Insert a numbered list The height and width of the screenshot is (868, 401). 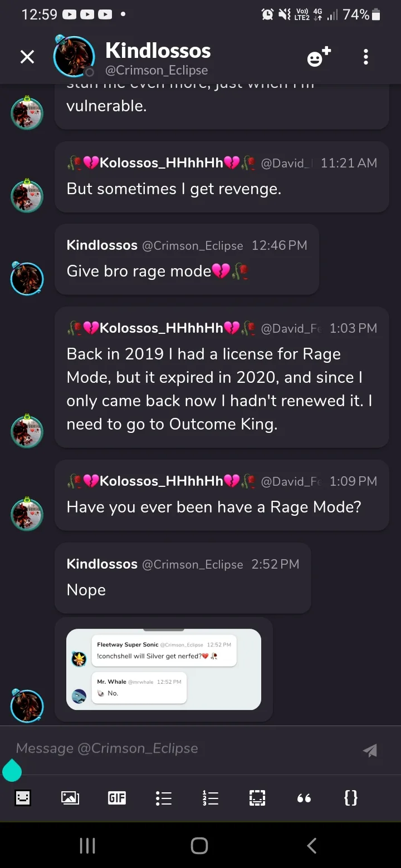pyautogui.click(x=211, y=798)
